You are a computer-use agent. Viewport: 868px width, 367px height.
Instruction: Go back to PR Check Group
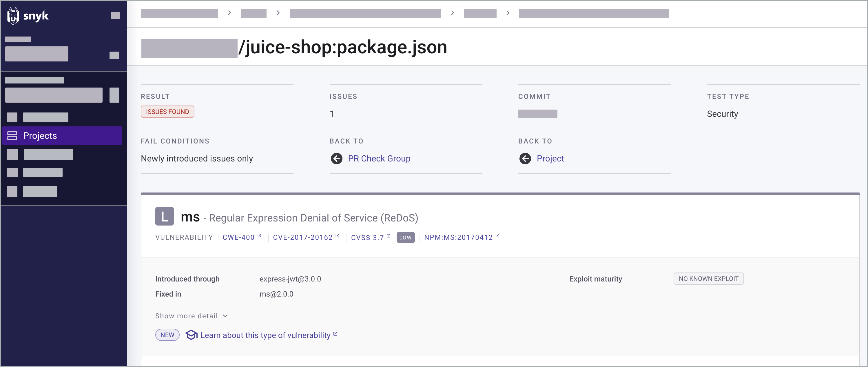tap(379, 158)
